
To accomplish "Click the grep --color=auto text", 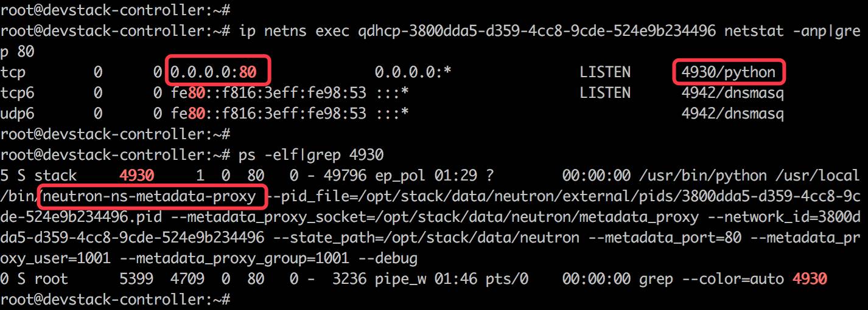I will [x=711, y=280].
